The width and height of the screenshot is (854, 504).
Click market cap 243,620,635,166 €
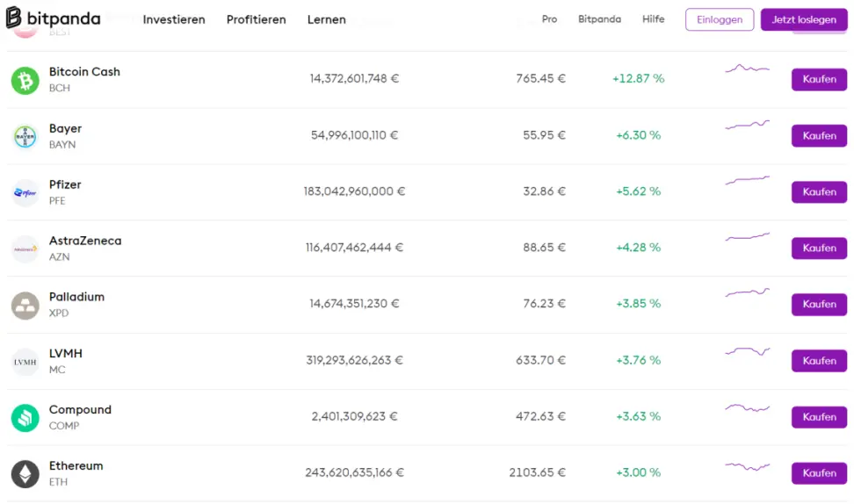(x=354, y=472)
